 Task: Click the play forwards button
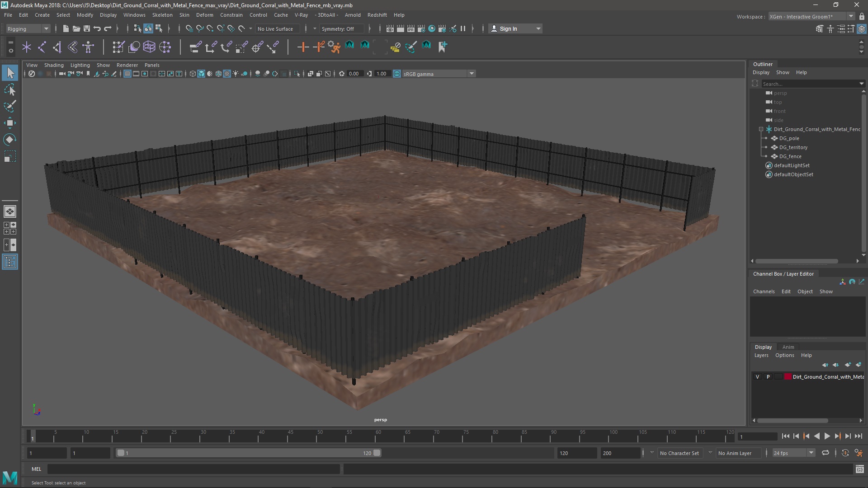(x=827, y=436)
